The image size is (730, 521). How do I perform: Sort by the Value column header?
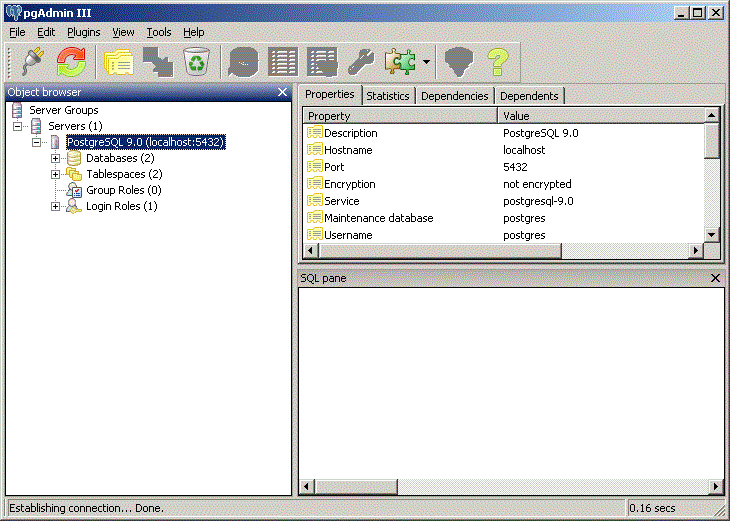coord(601,116)
